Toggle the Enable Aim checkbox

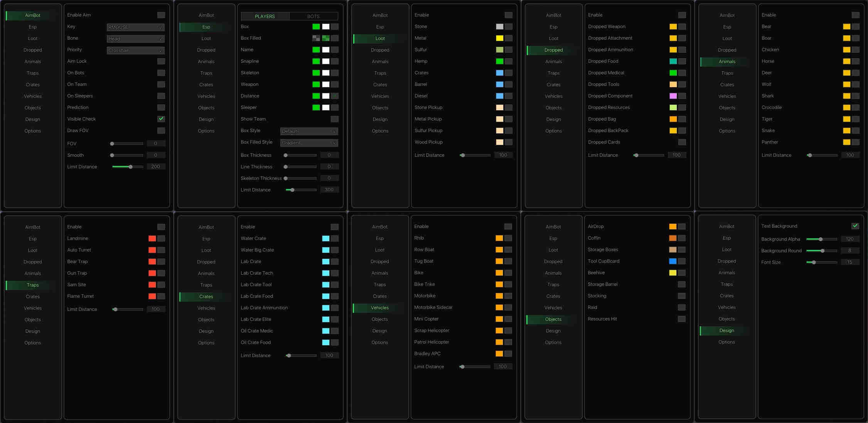(x=161, y=15)
